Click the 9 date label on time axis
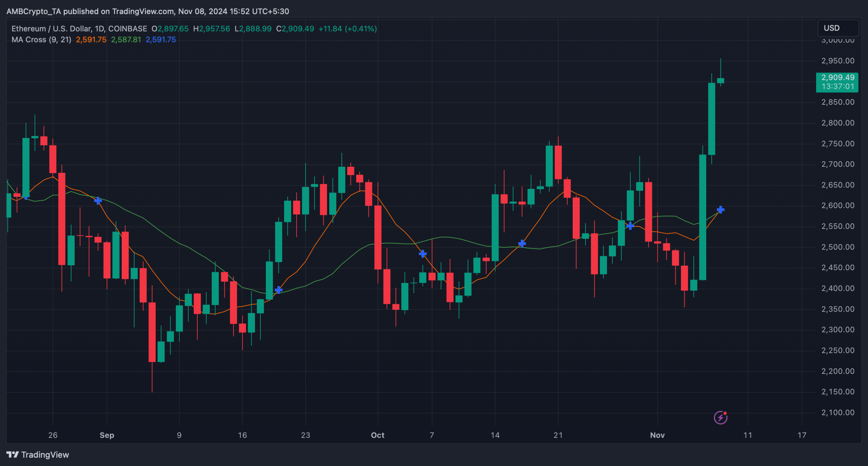 179,435
